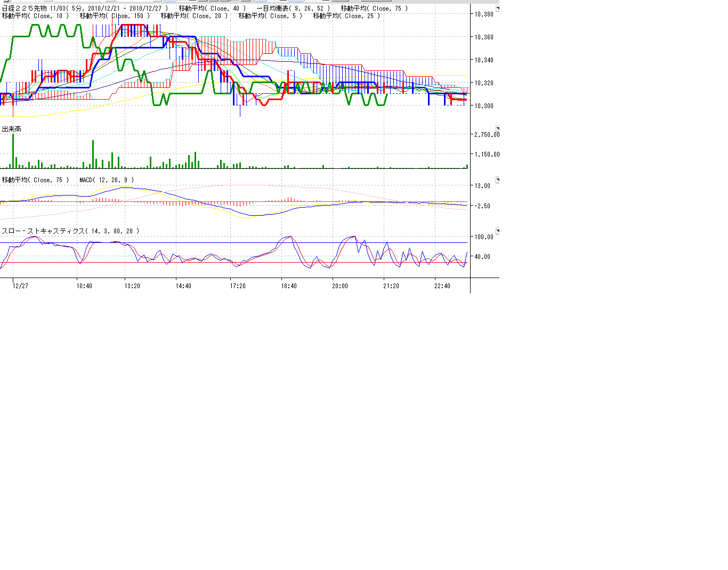Click the 12/27 date marker on time axis
728x570 pixels.
tap(20, 286)
